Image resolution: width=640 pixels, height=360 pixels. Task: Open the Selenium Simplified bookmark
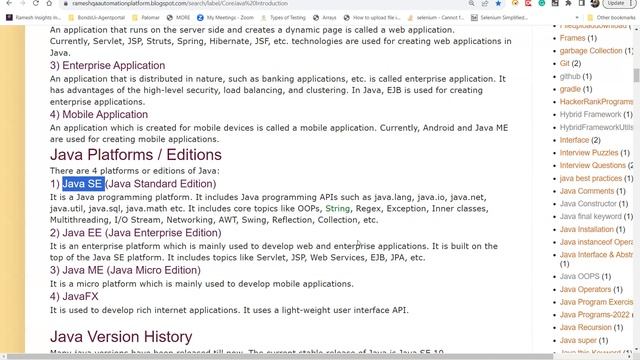tap(500, 18)
